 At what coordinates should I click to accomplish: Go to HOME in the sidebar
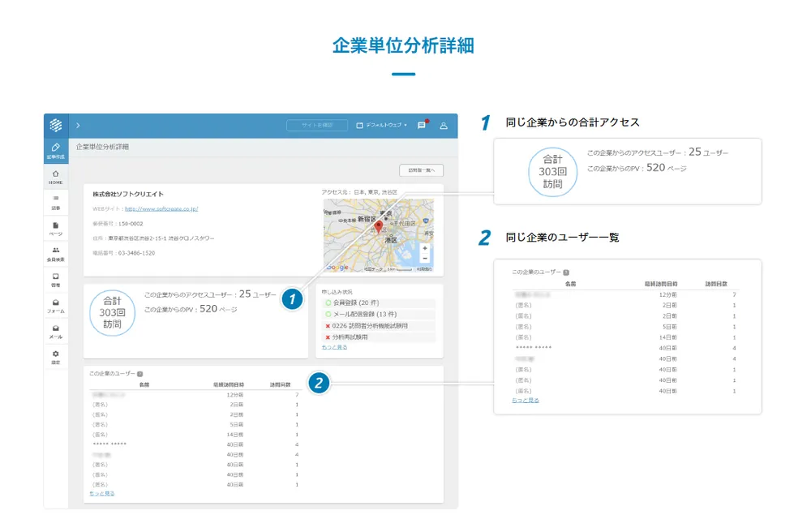coord(56,177)
